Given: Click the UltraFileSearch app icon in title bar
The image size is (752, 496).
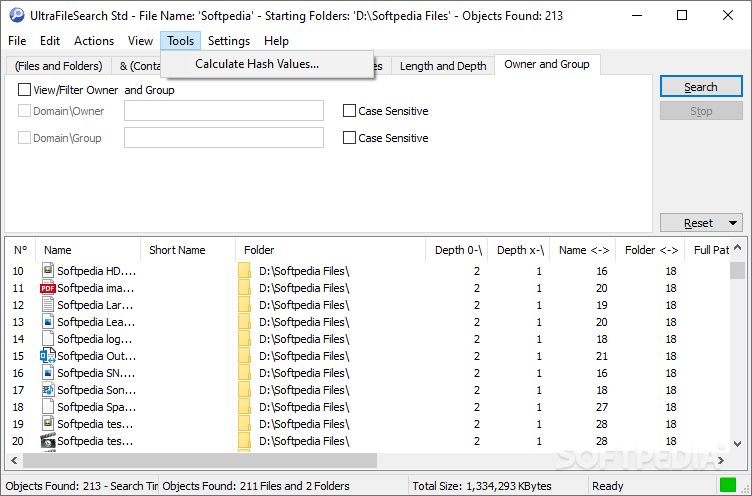Looking at the screenshot, I should pyautogui.click(x=16, y=15).
